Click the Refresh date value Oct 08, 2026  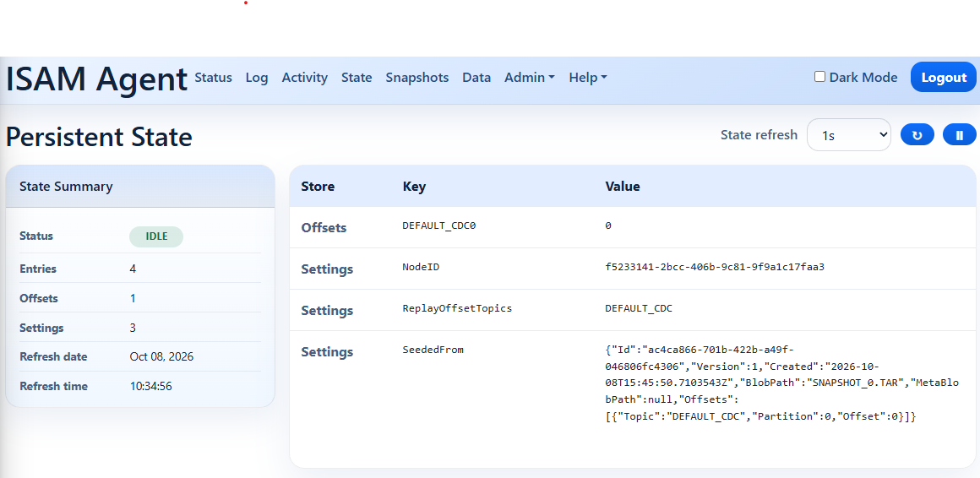coord(161,356)
